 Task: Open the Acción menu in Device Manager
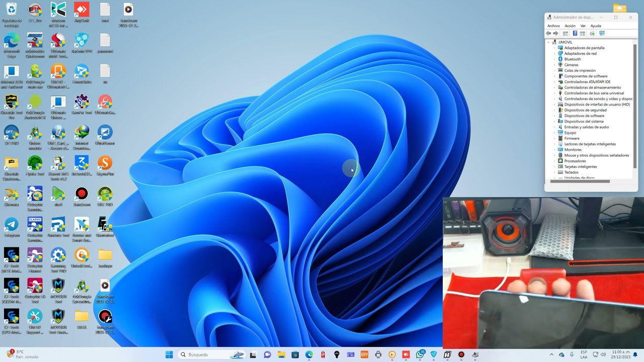tap(570, 26)
